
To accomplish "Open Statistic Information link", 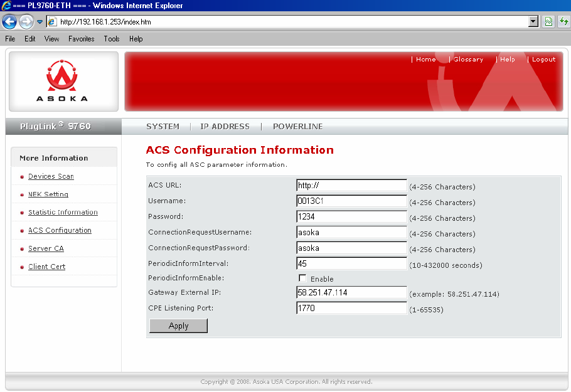I will tap(63, 212).
